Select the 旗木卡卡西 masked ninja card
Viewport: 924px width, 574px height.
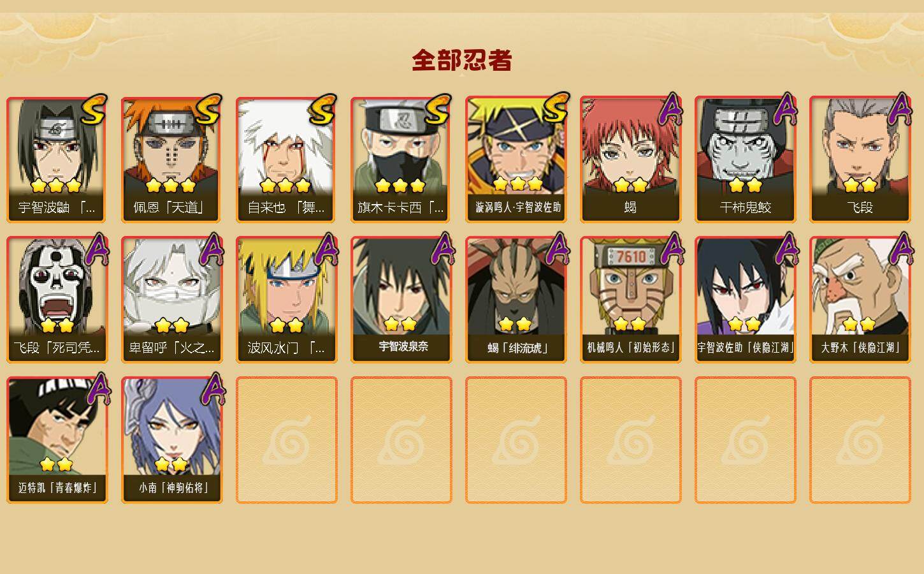(401, 159)
